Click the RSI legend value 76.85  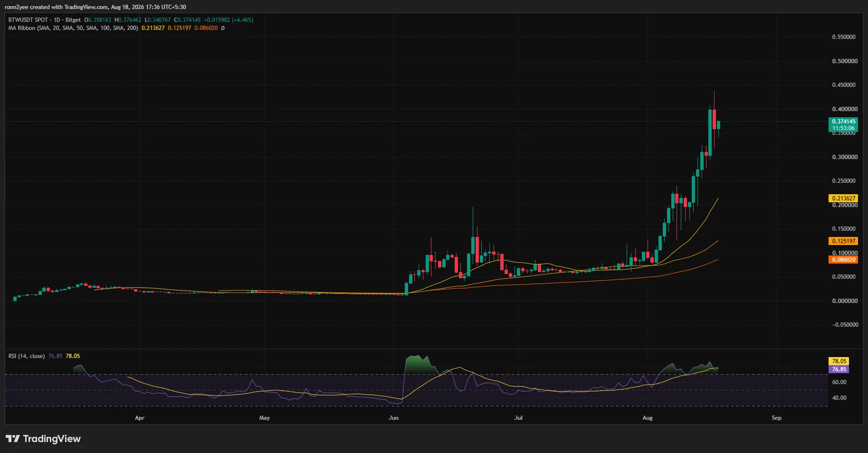[55, 356]
